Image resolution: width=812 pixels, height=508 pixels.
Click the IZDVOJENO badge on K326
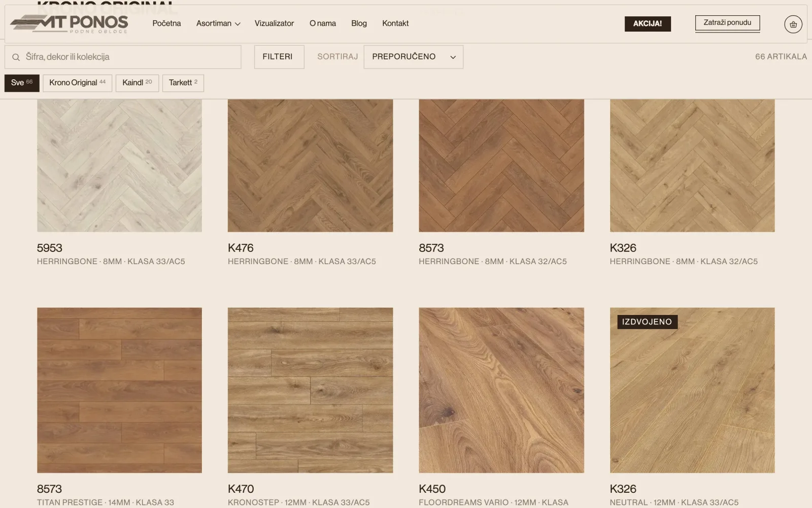tap(647, 322)
